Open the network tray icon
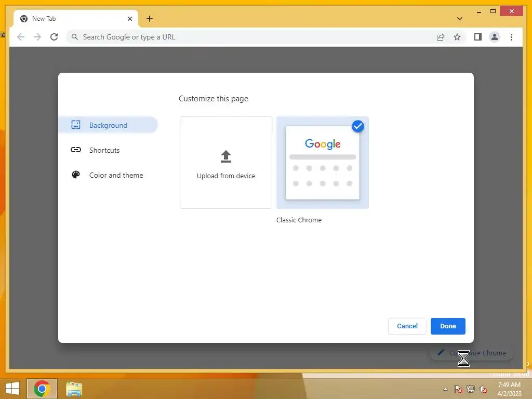 [x=471, y=389]
